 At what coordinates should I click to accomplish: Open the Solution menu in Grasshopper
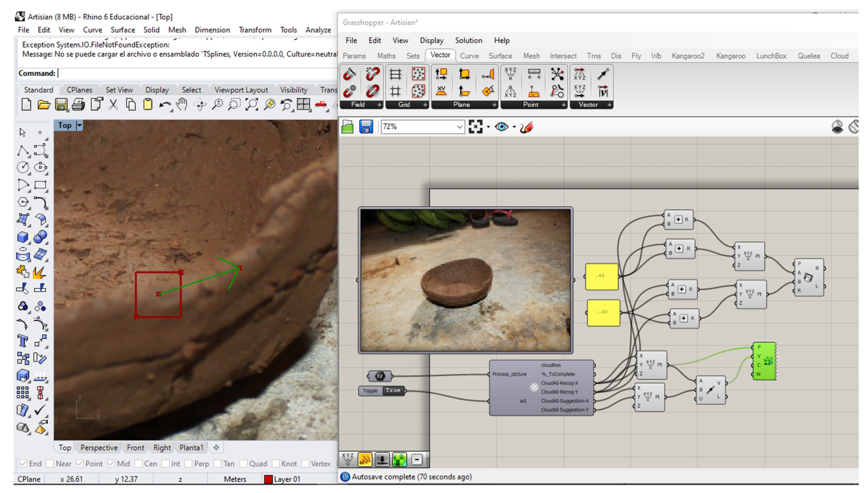468,40
